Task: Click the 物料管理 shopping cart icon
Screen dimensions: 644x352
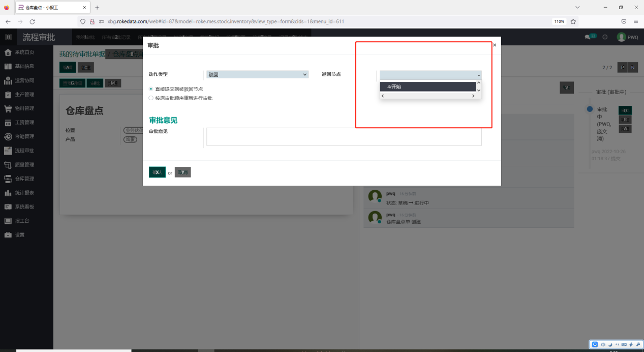Action: (8, 108)
